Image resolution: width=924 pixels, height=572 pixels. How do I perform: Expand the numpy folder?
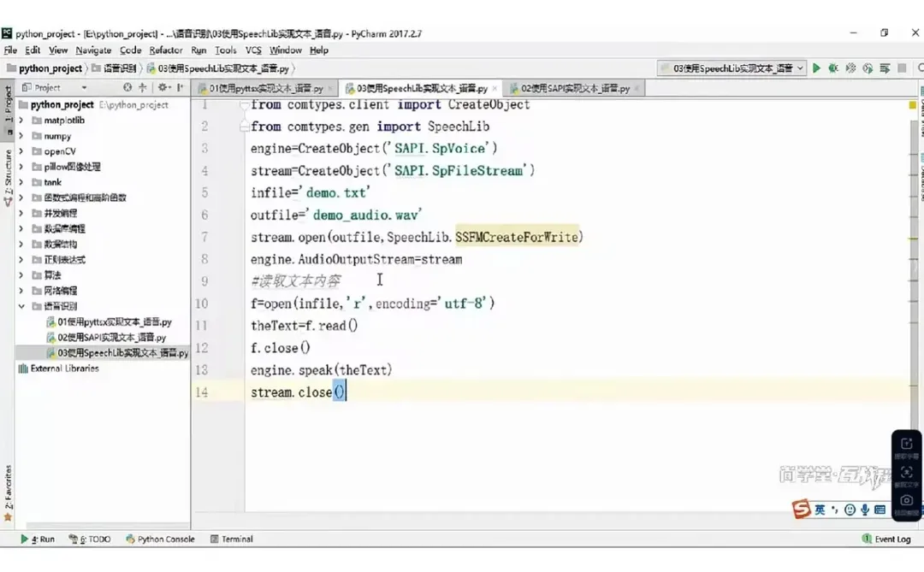pyautogui.click(x=21, y=135)
